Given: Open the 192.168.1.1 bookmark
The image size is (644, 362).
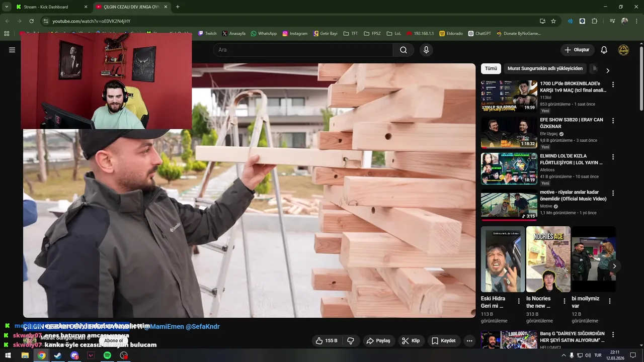Looking at the screenshot, I should tap(420, 34).
